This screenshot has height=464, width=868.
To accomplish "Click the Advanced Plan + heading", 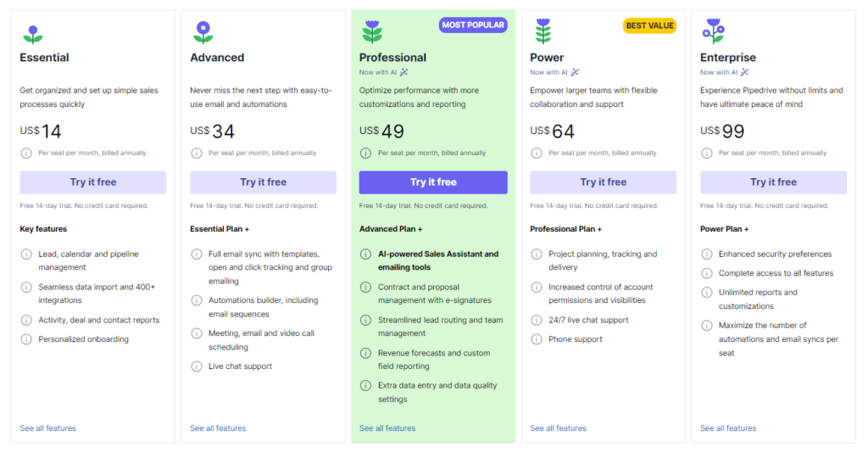I will (391, 229).
